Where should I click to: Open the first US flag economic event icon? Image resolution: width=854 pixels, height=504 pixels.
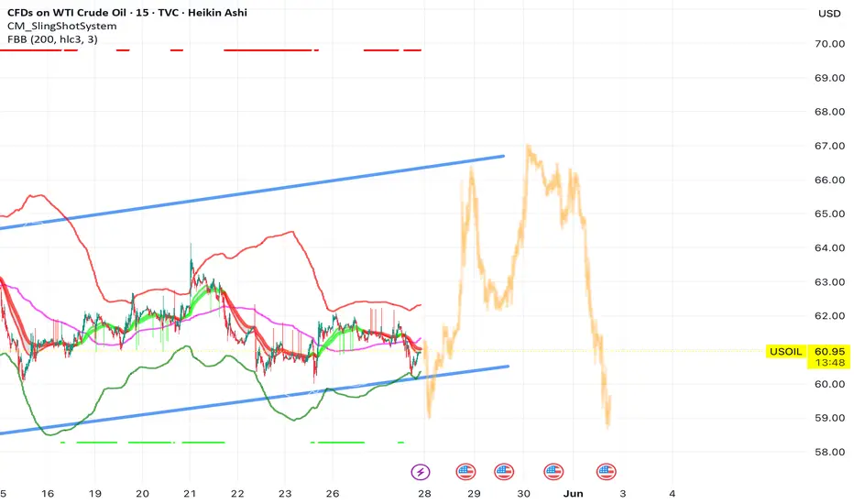click(x=465, y=471)
